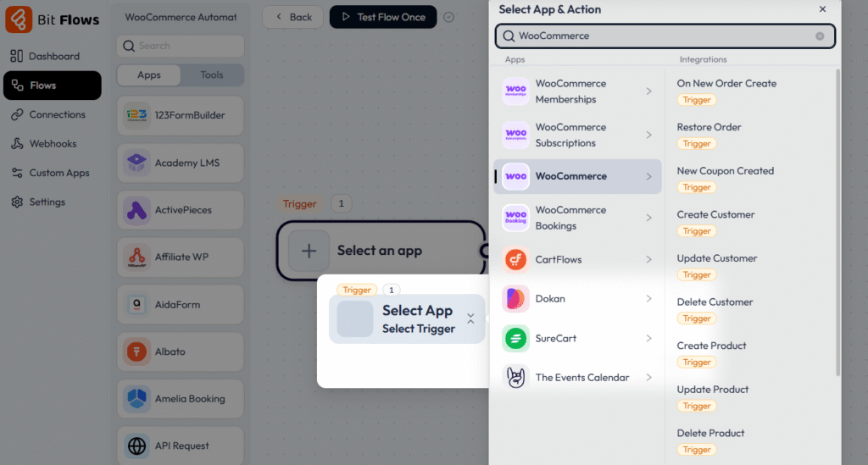The height and width of the screenshot is (465, 868).
Task: Open the Flows sidebar item
Action: 53,86
